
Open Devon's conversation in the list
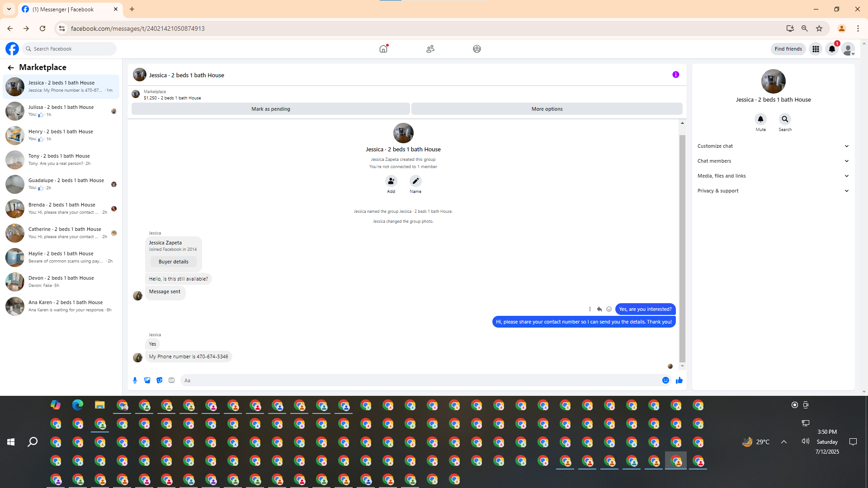[61, 282]
